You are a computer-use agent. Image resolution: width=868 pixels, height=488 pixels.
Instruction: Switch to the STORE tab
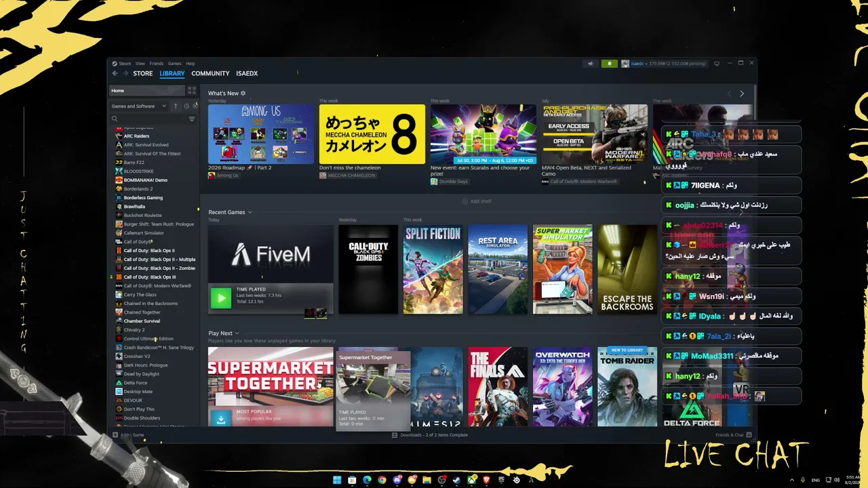click(x=143, y=73)
